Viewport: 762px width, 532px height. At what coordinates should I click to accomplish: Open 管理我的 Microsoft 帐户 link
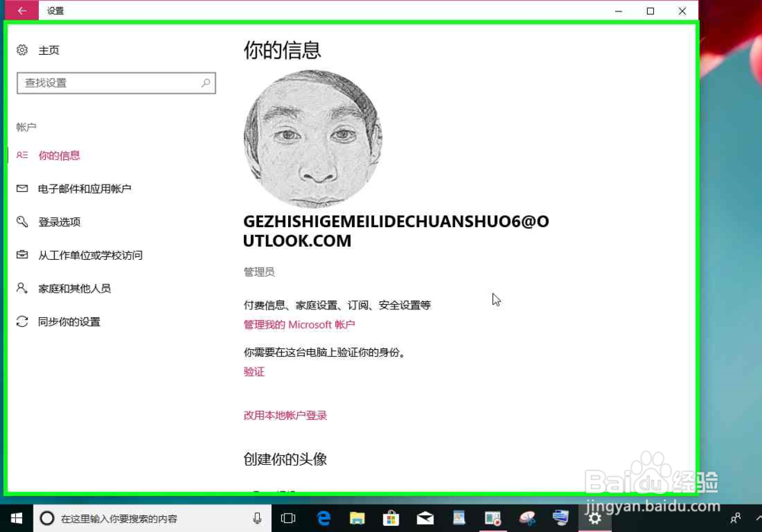click(x=299, y=325)
